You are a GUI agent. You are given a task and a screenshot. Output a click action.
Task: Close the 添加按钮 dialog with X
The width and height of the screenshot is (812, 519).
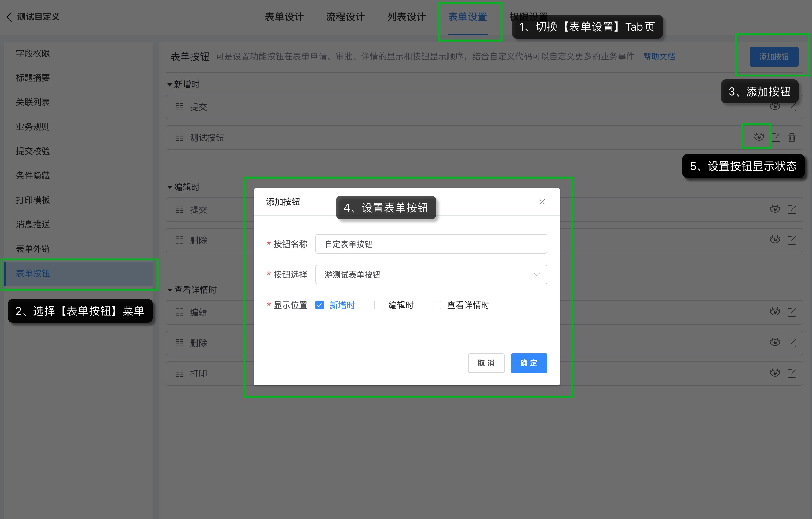[542, 202]
